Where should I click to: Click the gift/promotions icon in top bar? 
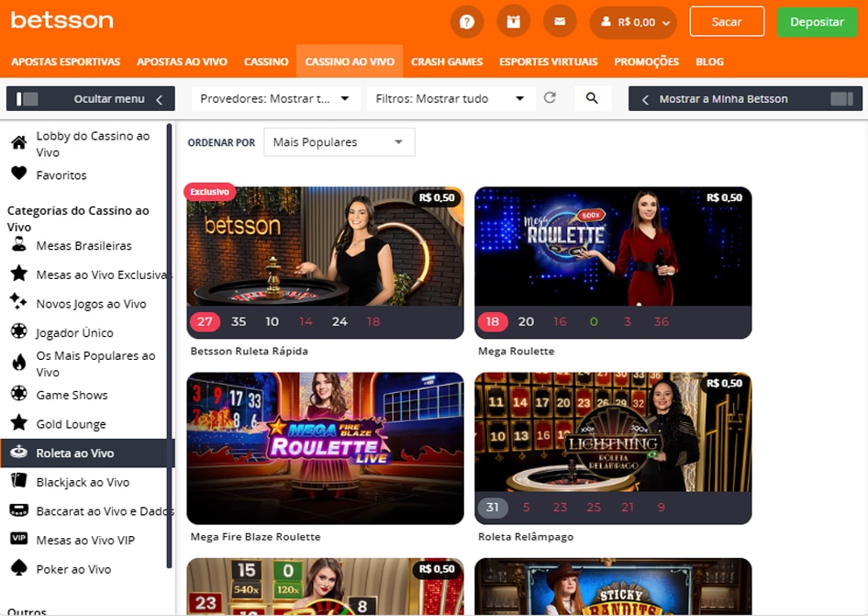click(513, 21)
